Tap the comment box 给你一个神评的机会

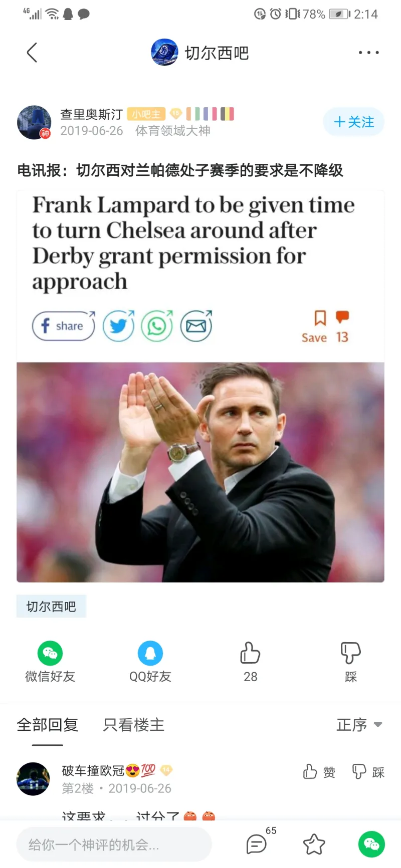(114, 845)
